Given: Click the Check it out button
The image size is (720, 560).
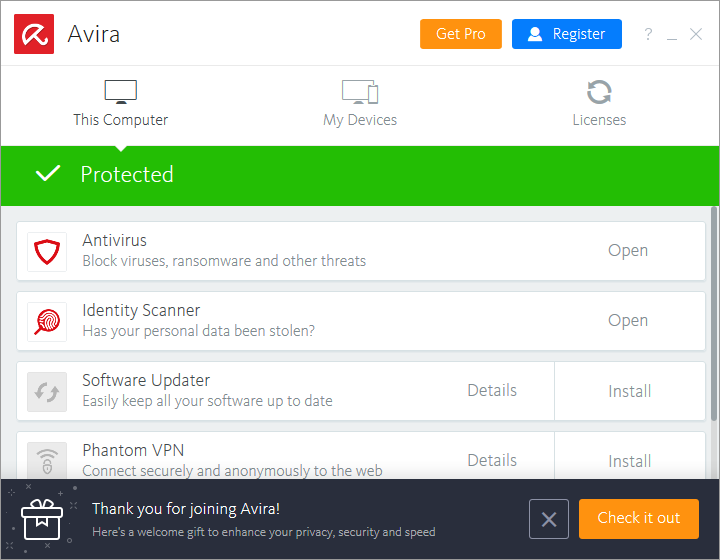Looking at the screenshot, I should point(638,519).
